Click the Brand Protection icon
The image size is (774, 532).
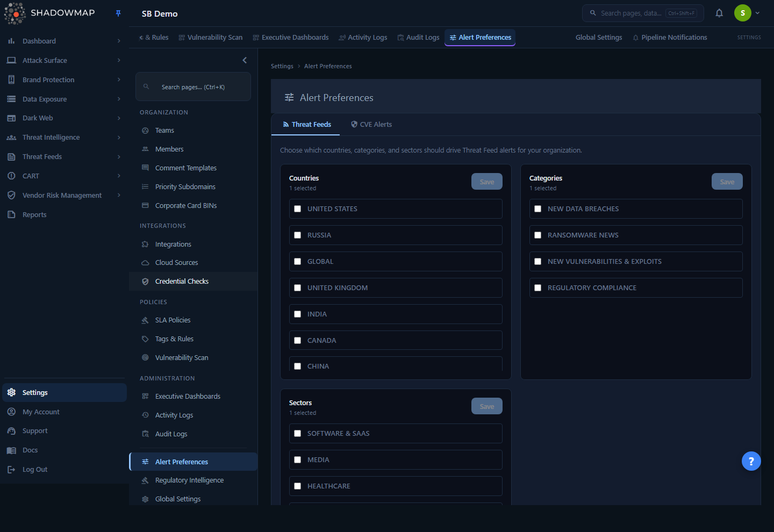pos(11,80)
